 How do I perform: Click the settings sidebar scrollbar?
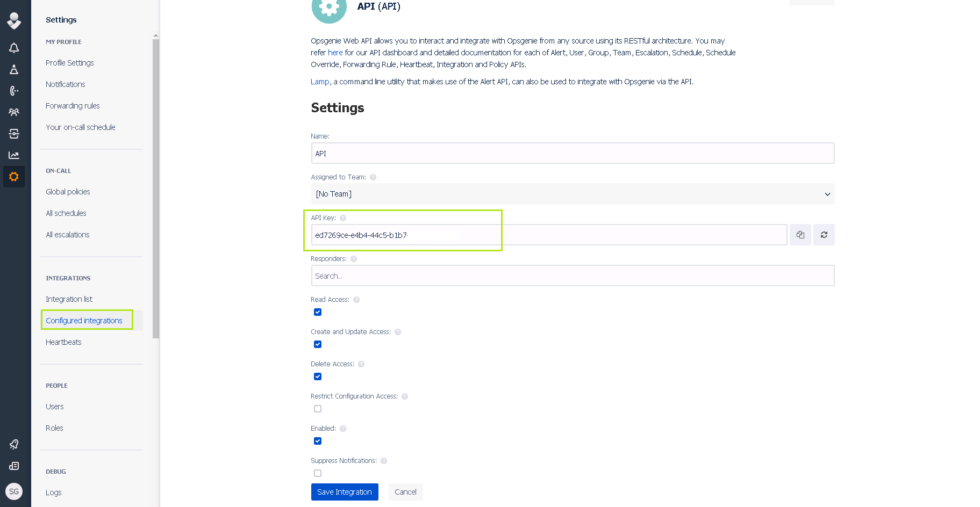tap(156, 188)
